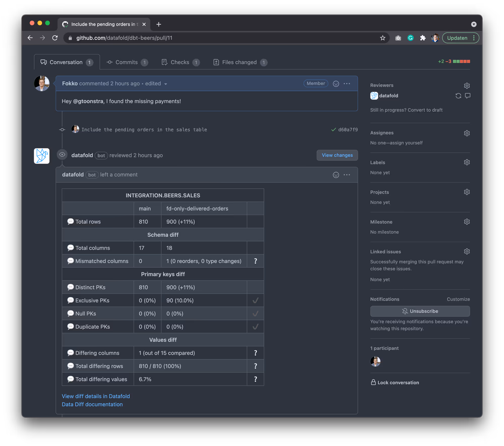The image size is (504, 446).
Task: Switch to the Commits tab
Action: [x=127, y=62]
